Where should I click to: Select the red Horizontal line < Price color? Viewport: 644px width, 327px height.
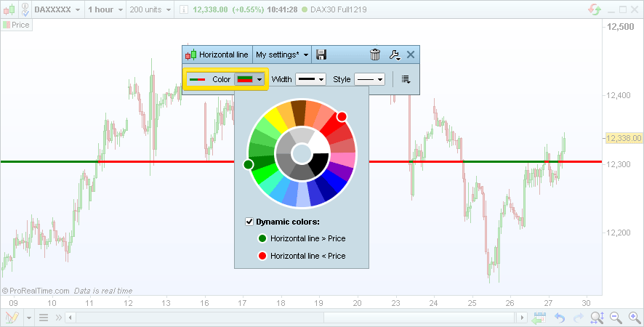click(262, 256)
